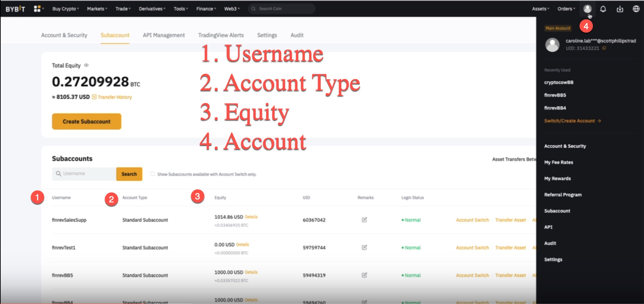Screen dimensions: 644x304
Task: Expand the Trade dropdown menu
Action: 123,9
